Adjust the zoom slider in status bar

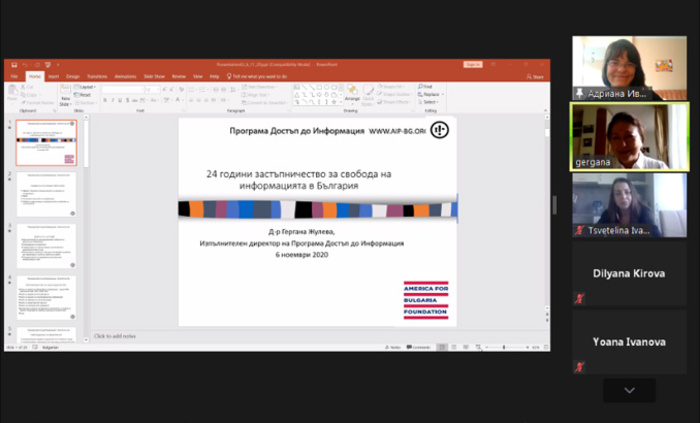[x=510, y=347]
